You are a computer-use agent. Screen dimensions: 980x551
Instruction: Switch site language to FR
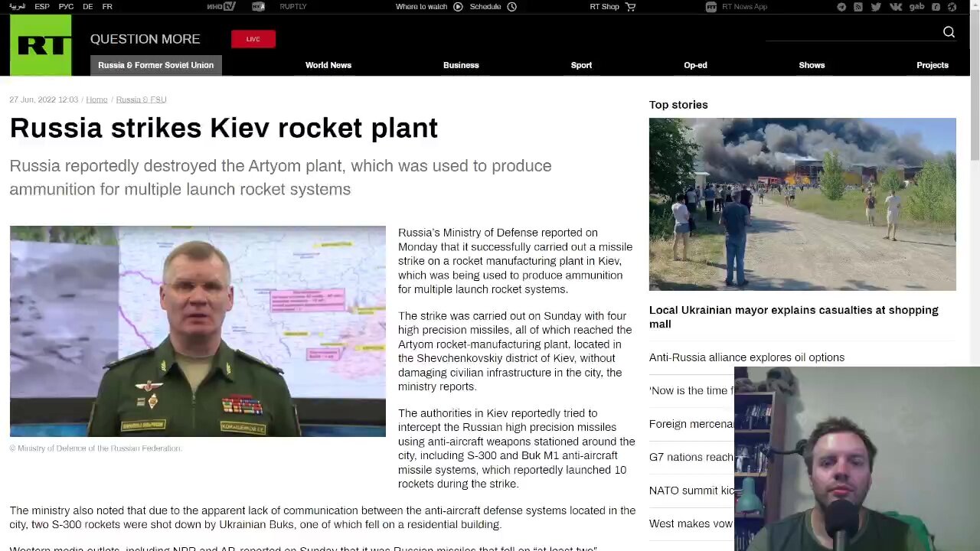tap(107, 6)
